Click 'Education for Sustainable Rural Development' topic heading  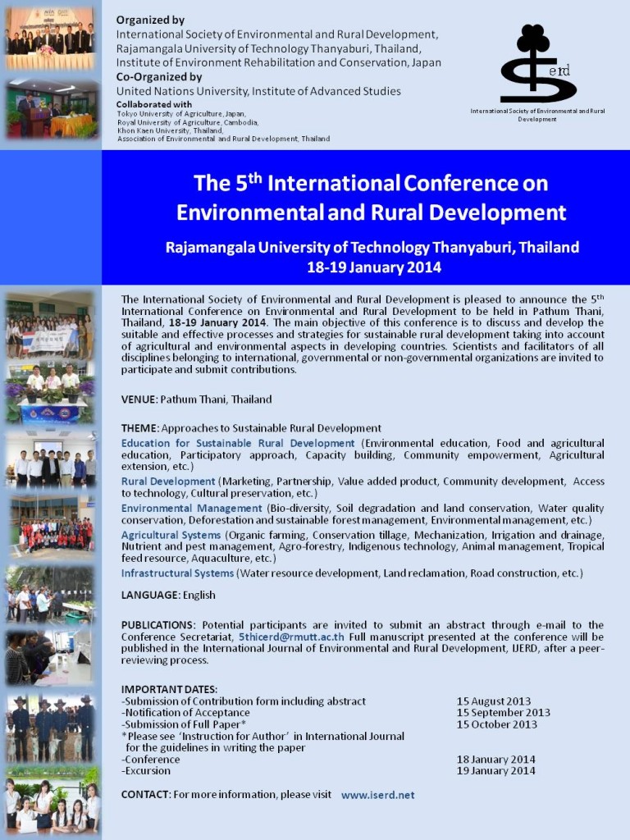click(x=238, y=443)
